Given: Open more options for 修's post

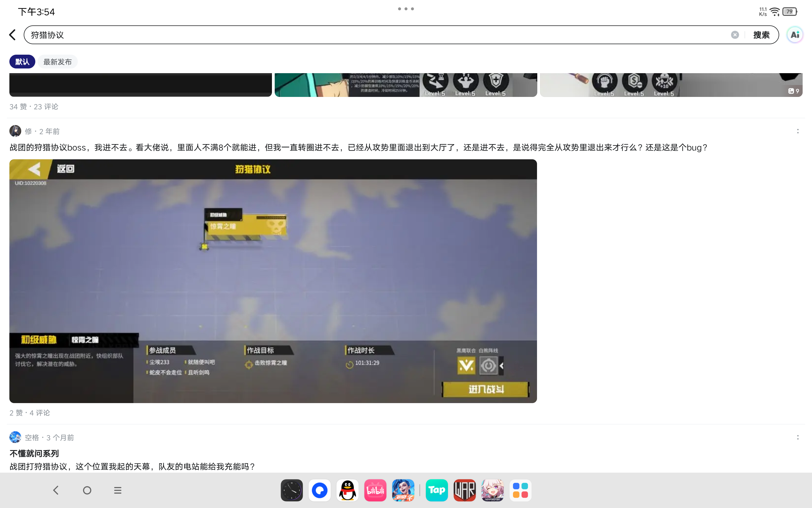Looking at the screenshot, I should (798, 131).
